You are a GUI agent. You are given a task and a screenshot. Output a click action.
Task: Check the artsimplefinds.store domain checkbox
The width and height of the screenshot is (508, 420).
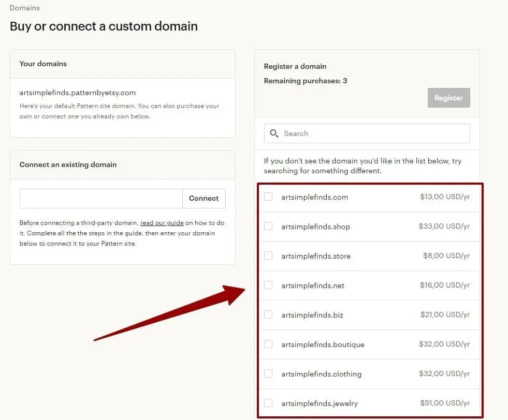(268, 256)
